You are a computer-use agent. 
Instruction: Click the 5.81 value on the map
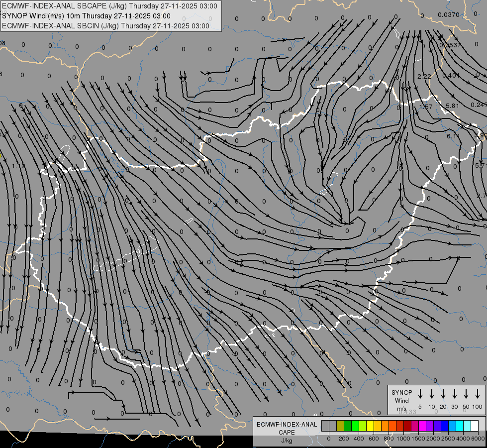452,106
